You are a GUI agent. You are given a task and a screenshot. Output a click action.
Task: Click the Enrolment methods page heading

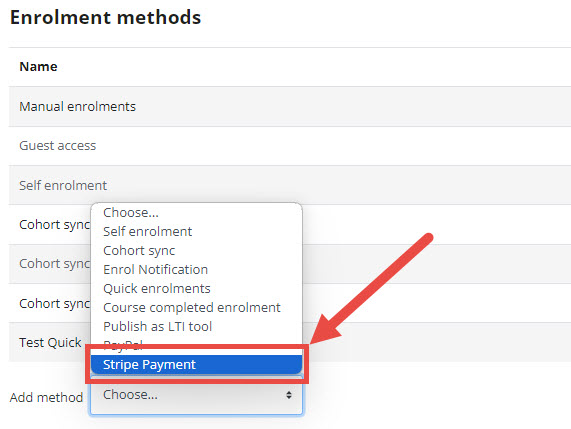(105, 17)
